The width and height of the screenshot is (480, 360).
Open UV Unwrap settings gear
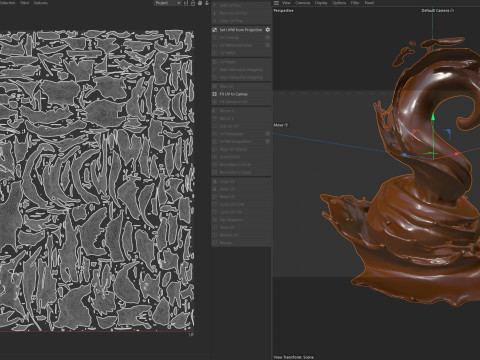click(x=268, y=37)
